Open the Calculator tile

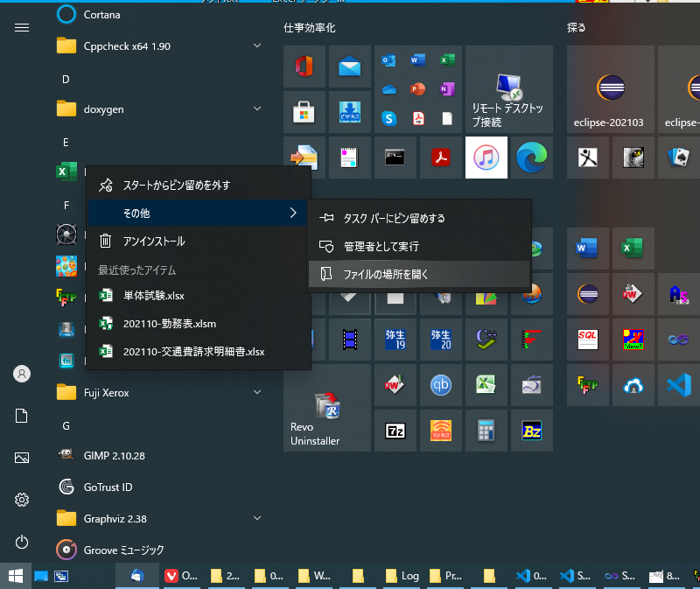point(486,431)
